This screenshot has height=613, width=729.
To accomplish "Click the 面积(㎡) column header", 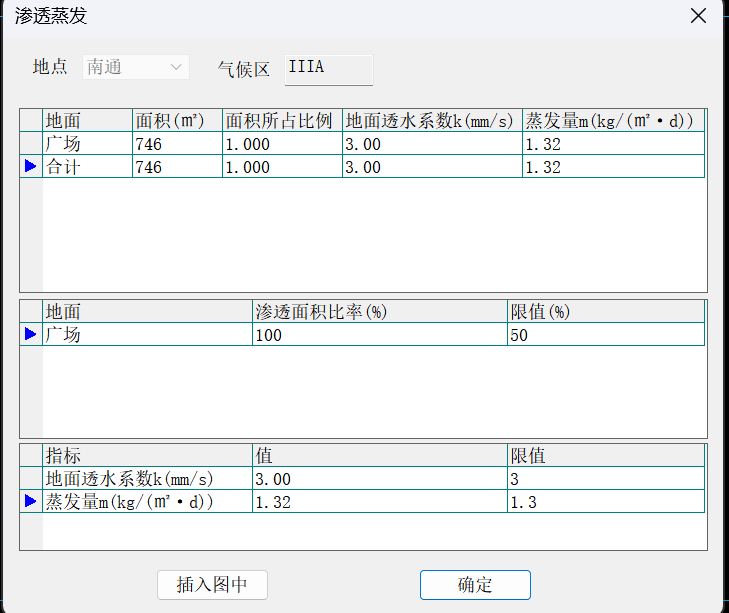I will tap(176, 121).
